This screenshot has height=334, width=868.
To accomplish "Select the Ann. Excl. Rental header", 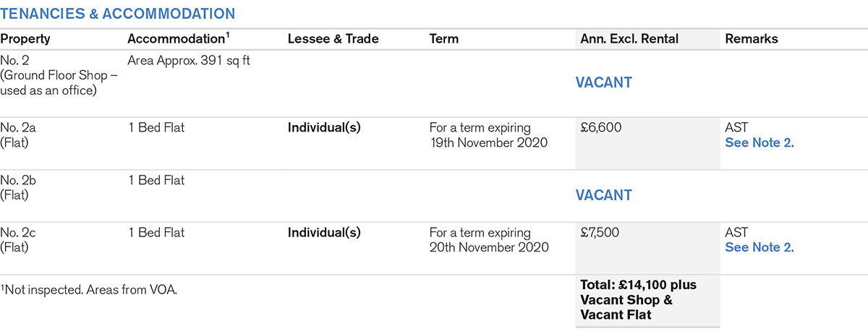I will 629,39.
